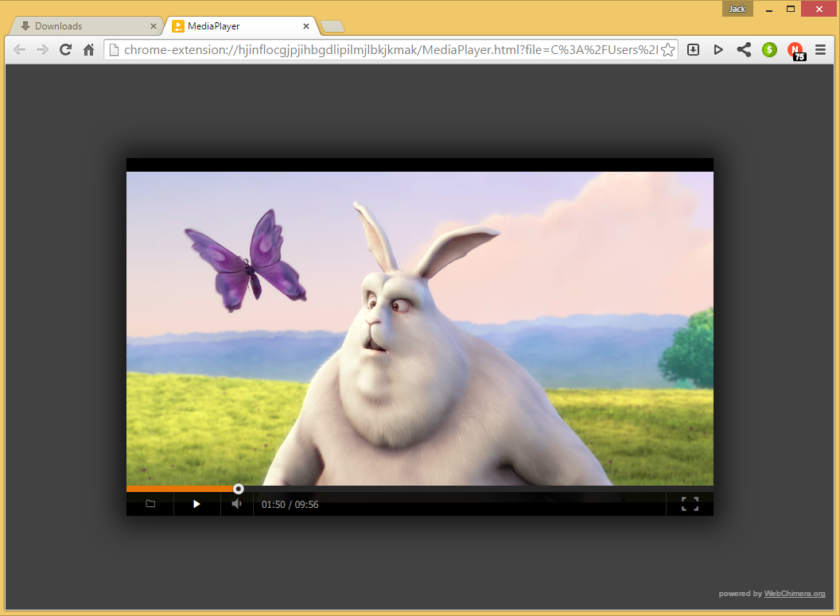
Task: Close the Chrome window
Action: (819, 9)
